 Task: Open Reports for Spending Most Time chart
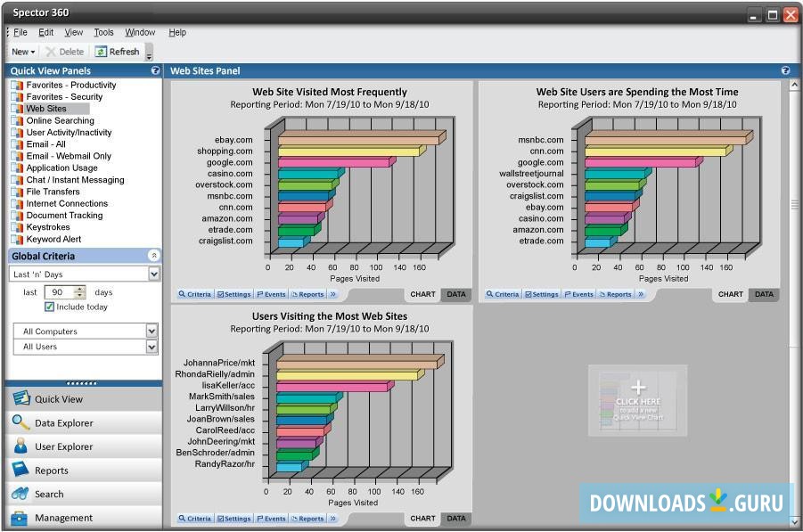(x=616, y=294)
